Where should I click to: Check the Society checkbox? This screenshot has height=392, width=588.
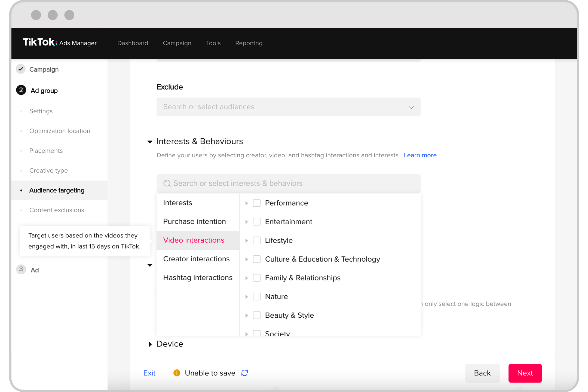[x=257, y=333]
